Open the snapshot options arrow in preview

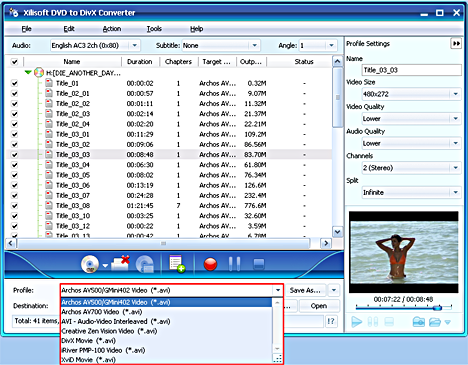pos(448,322)
